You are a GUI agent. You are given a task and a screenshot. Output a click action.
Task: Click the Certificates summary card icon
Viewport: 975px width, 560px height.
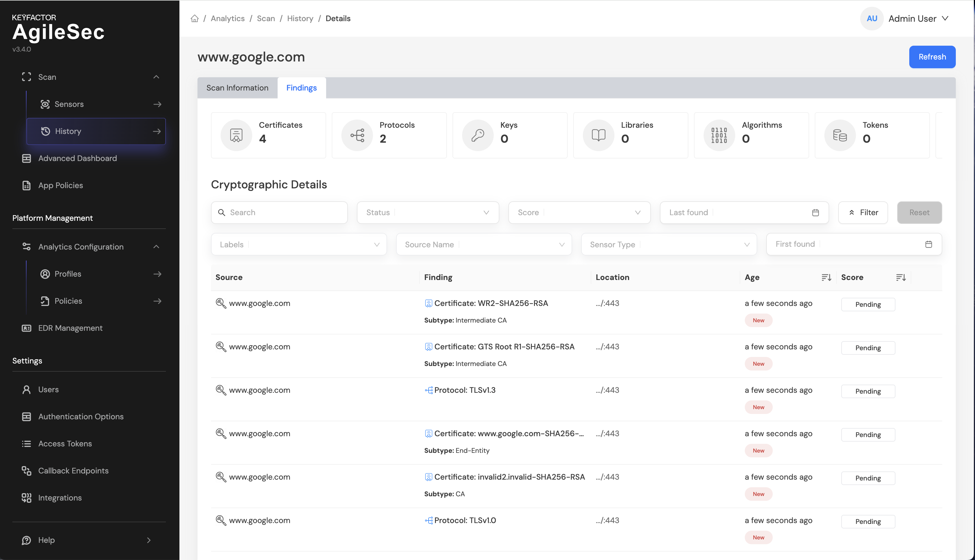(x=236, y=135)
